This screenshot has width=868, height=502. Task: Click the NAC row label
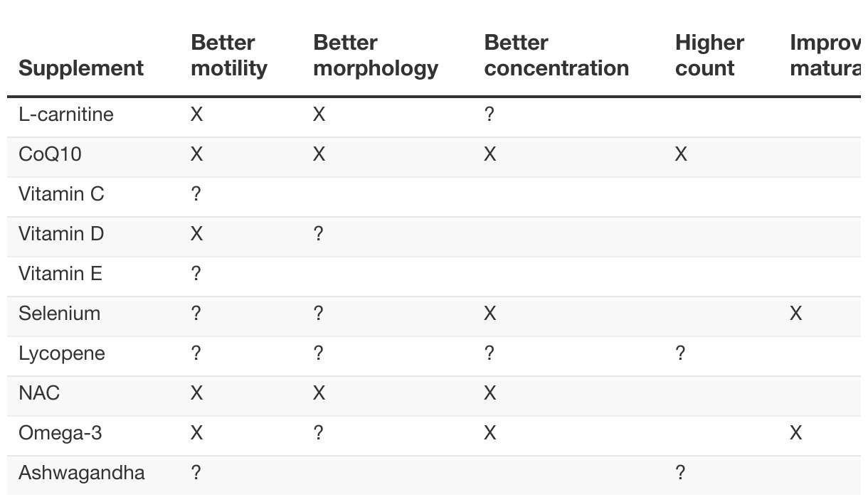coord(39,393)
